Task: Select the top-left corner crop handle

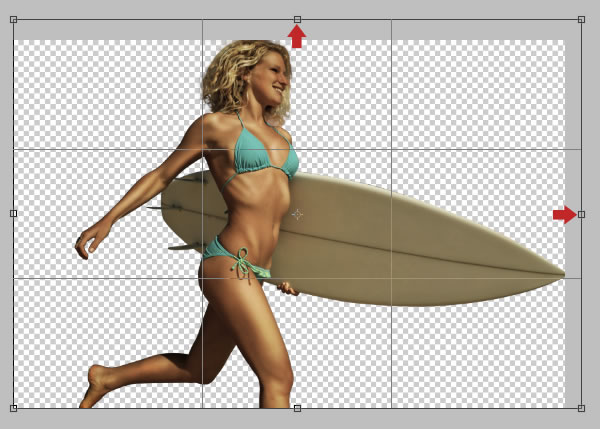Action: pyautogui.click(x=13, y=20)
